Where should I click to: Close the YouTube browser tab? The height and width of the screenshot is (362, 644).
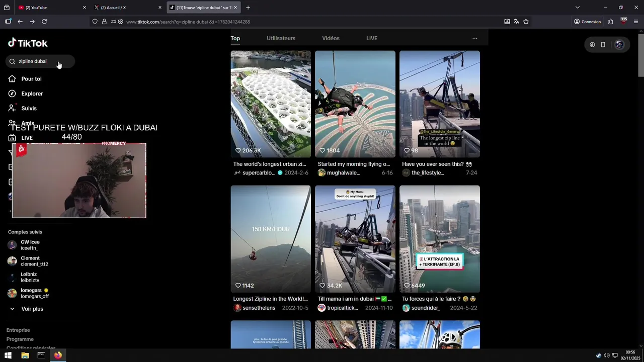tap(84, 8)
